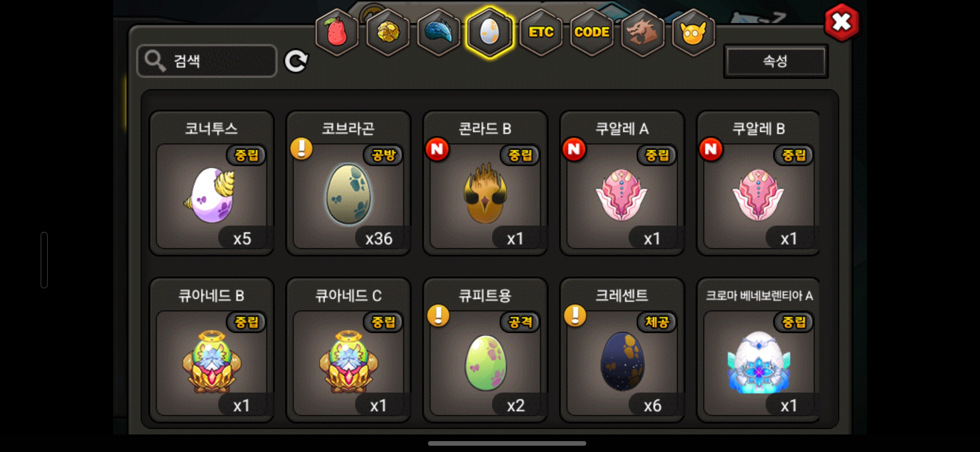The image size is (980, 452).
Task: Open the CODE tab
Action: (x=592, y=32)
